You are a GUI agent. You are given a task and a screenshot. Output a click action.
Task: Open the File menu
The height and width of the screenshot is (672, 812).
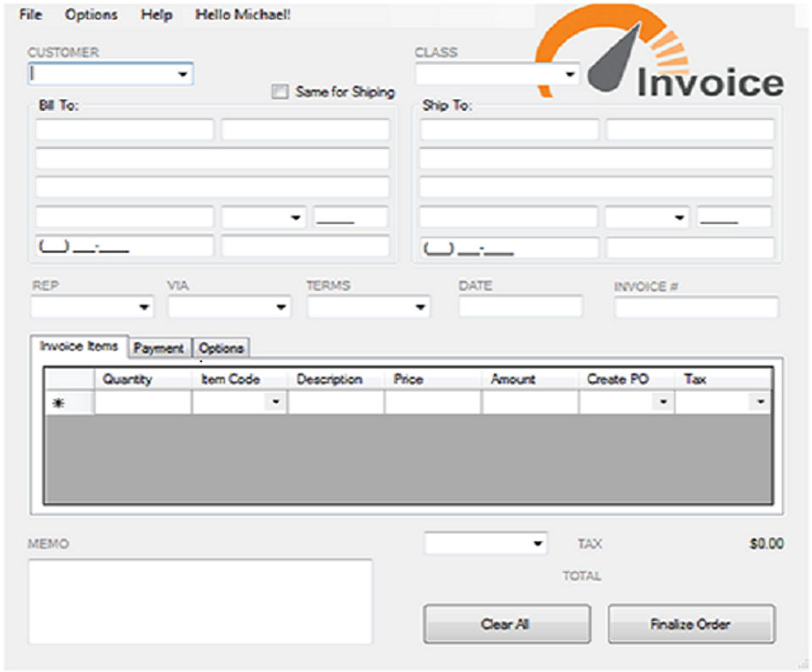[x=30, y=14]
